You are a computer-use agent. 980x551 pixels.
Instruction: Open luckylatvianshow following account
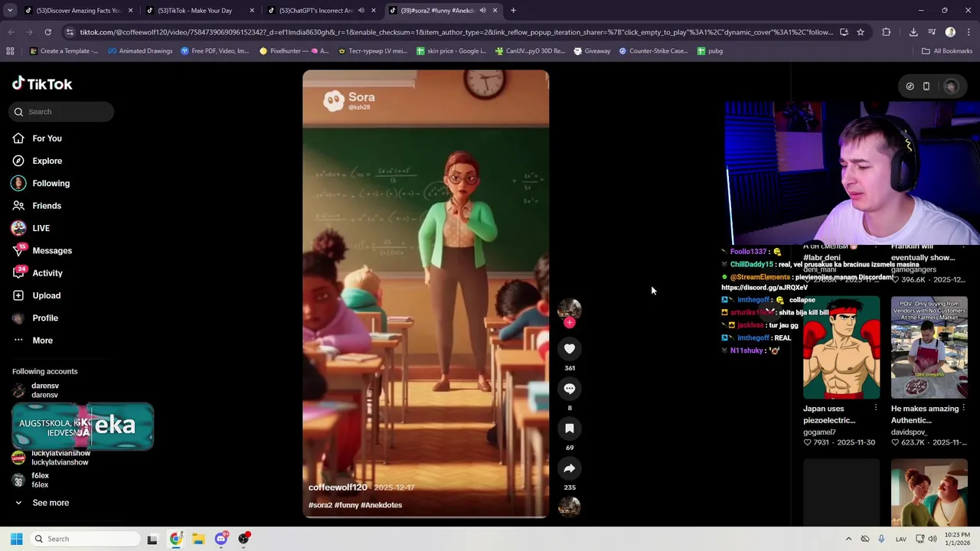point(60,458)
